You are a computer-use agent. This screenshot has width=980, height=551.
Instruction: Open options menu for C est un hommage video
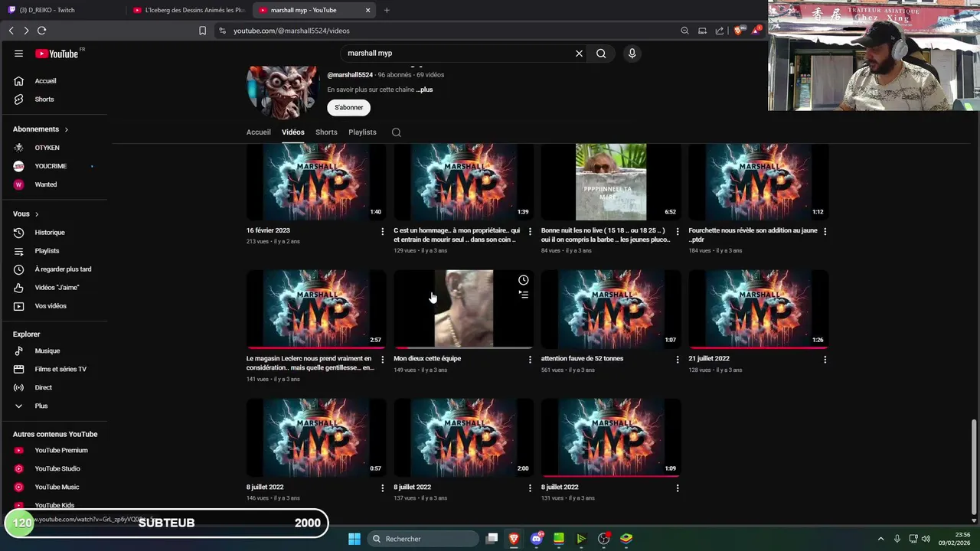point(530,231)
